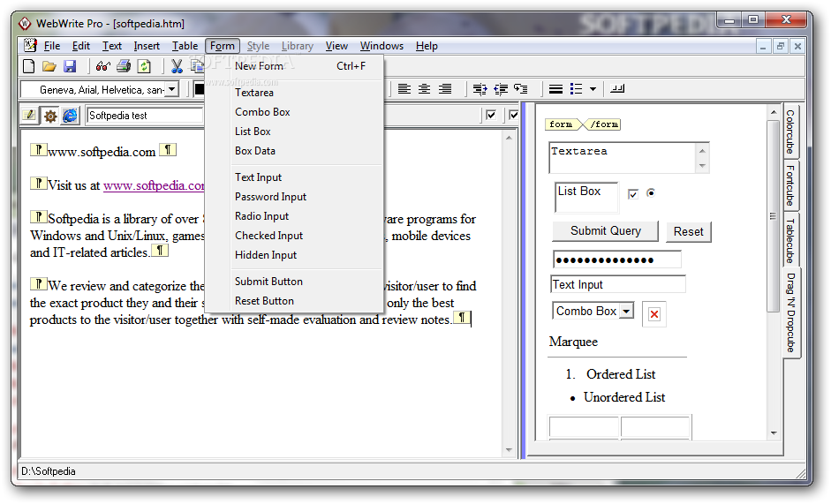Click the non-breaking space icon in toolbar
Viewport: 831px width, 504px height.
[x=617, y=88]
